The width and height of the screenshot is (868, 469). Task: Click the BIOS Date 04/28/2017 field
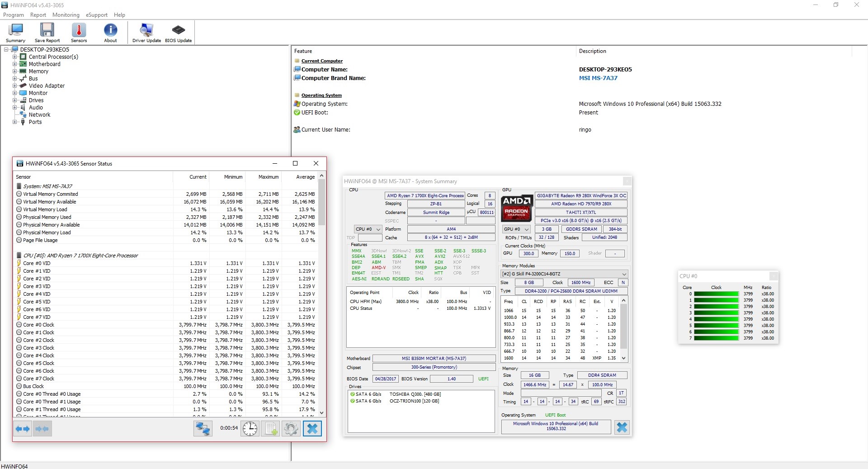coord(385,379)
